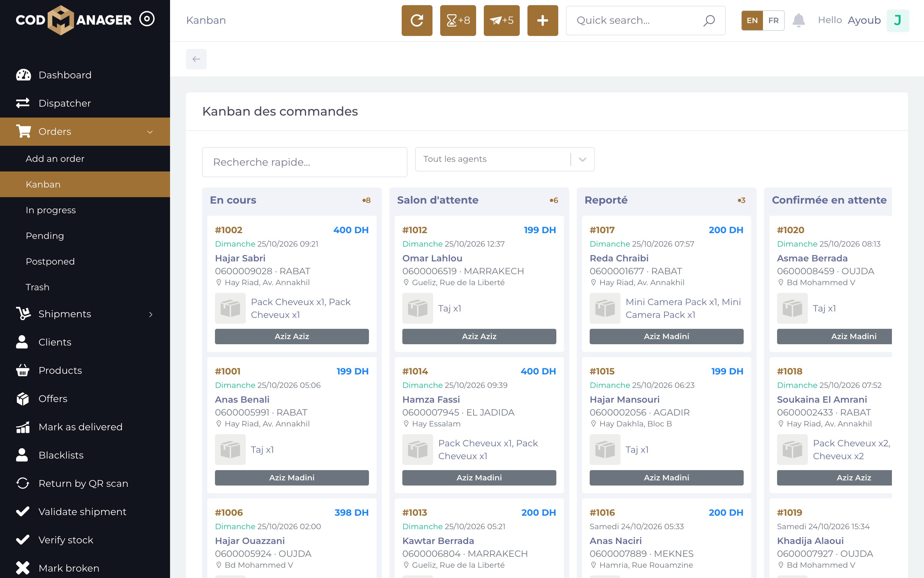The image size is (924, 578).
Task: Open the Tout les agents dropdown
Action: tap(504, 159)
